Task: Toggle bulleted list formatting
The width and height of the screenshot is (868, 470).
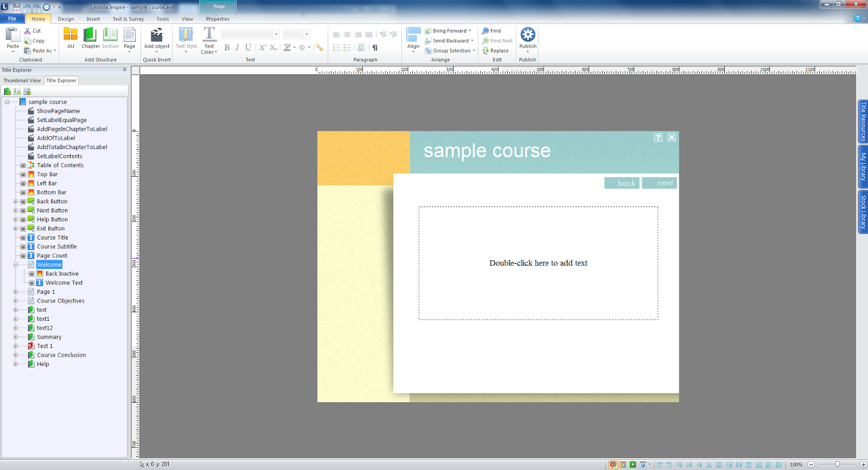Action: point(347,48)
